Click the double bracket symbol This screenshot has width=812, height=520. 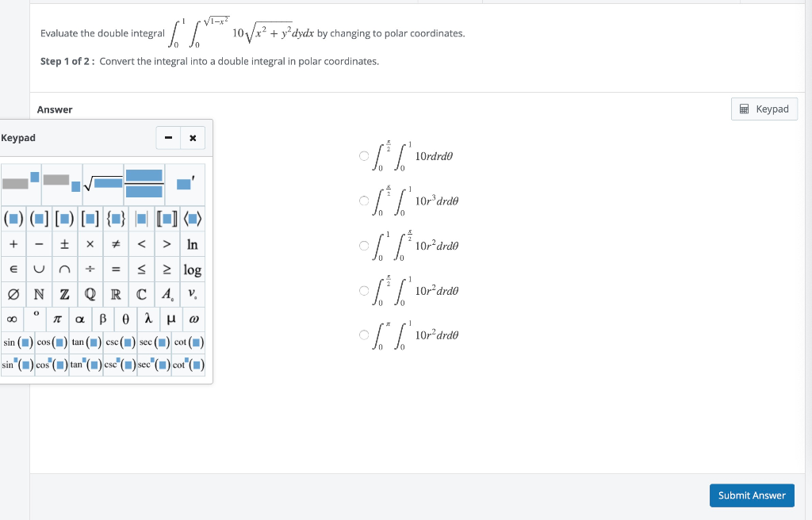click(167, 217)
